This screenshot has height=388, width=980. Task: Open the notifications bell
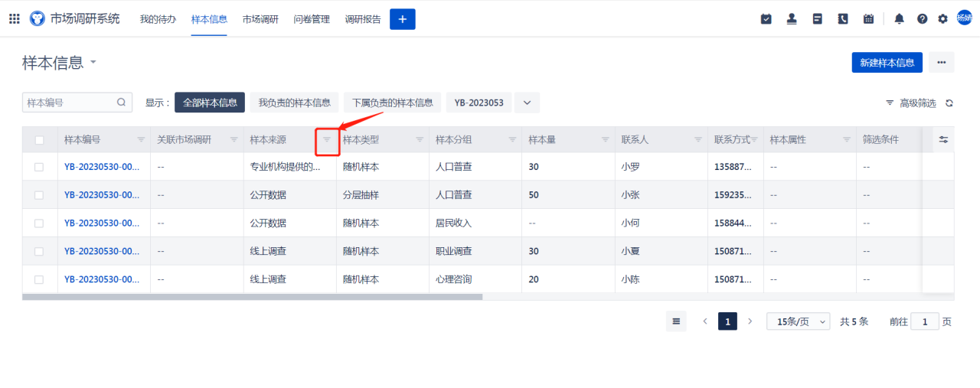click(900, 19)
